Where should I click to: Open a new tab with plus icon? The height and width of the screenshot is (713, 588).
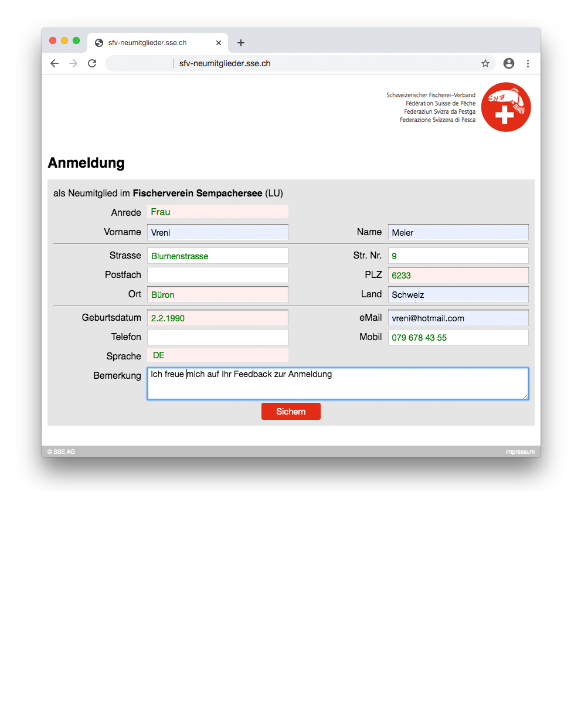coord(241,43)
